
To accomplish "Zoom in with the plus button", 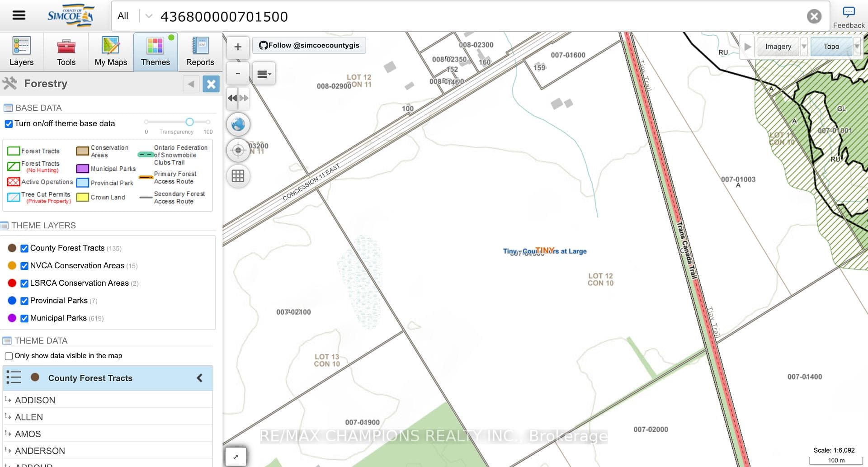I will (238, 47).
